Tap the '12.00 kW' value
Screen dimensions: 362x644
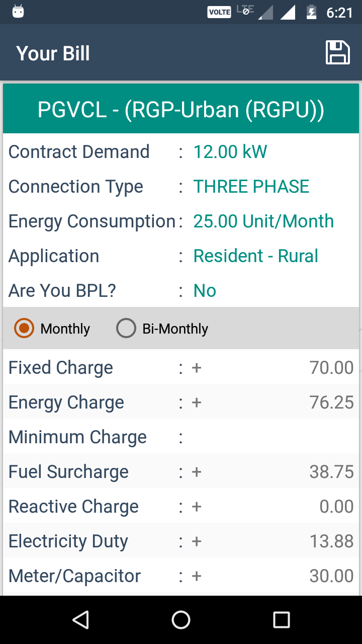pyautogui.click(x=230, y=151)
